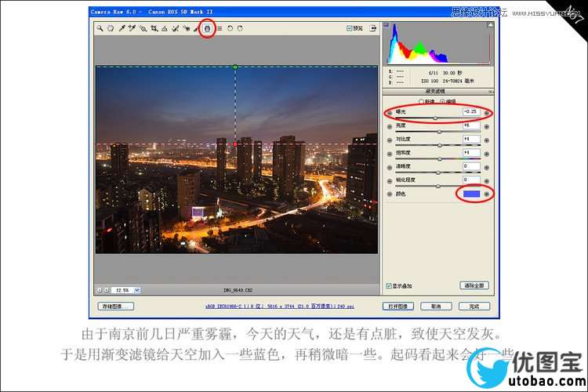588x392 pixels.
Task: Select the Crop tool
Action: (154, 28)
